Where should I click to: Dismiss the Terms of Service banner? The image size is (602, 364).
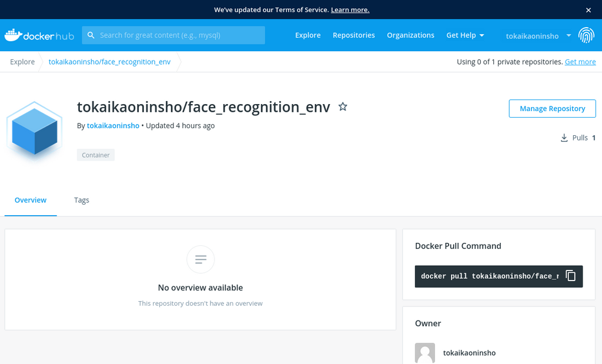pos(588,10)
